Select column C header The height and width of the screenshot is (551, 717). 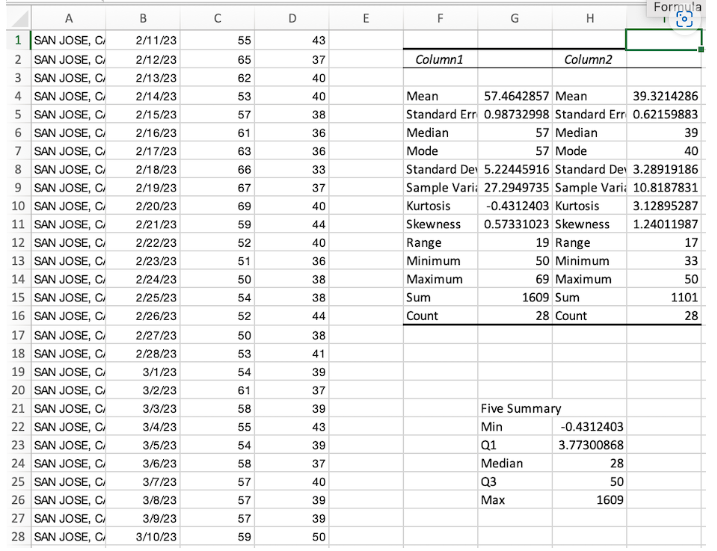click(x=217, y=19)
